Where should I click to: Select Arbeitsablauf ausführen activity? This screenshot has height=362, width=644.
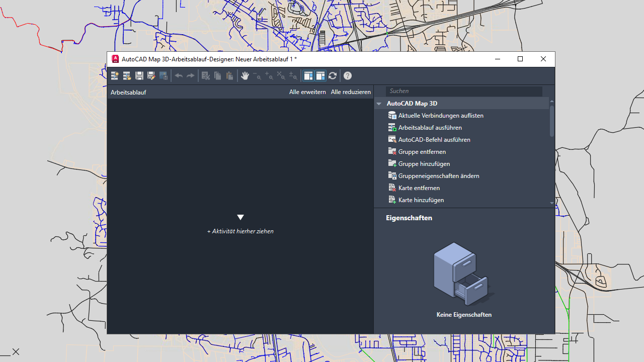(430, 128)
